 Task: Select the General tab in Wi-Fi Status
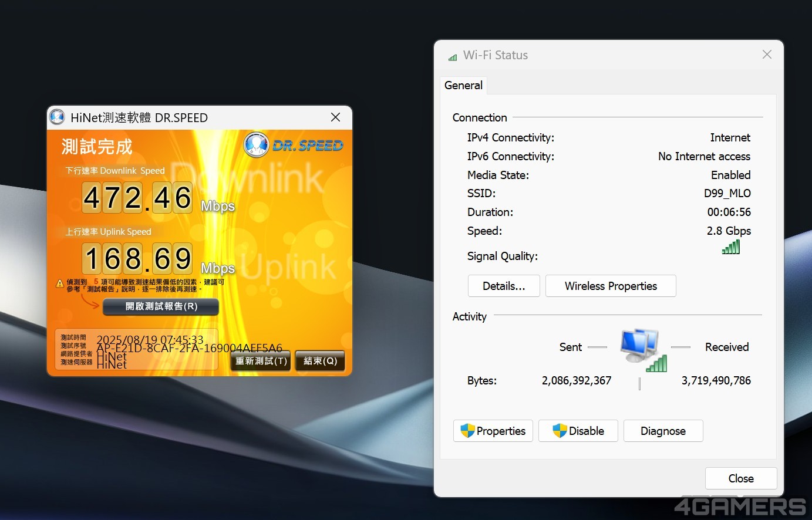pos(463,85)
